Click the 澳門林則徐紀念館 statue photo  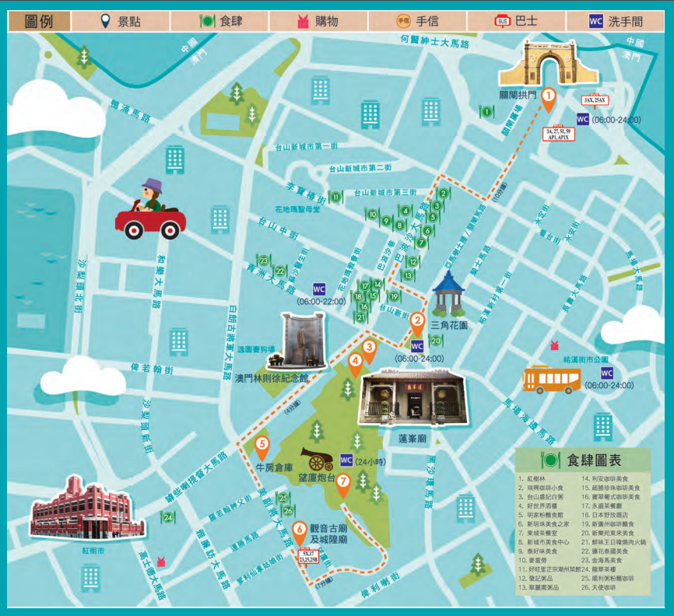[303, 341]
